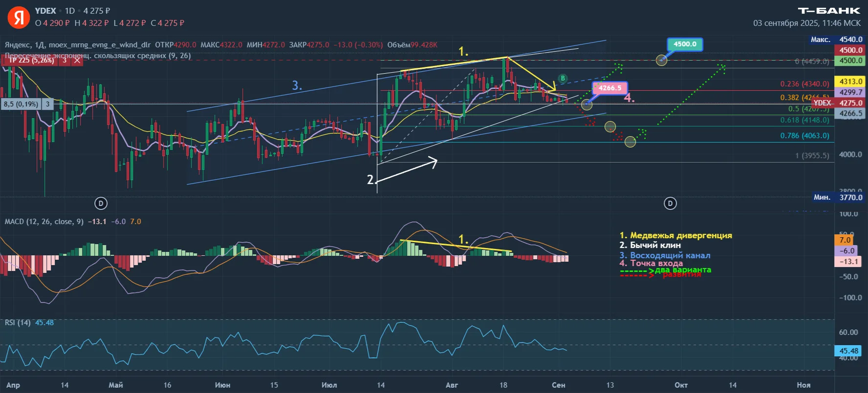Click the entry circle under the 4266.5 callout

587,104
